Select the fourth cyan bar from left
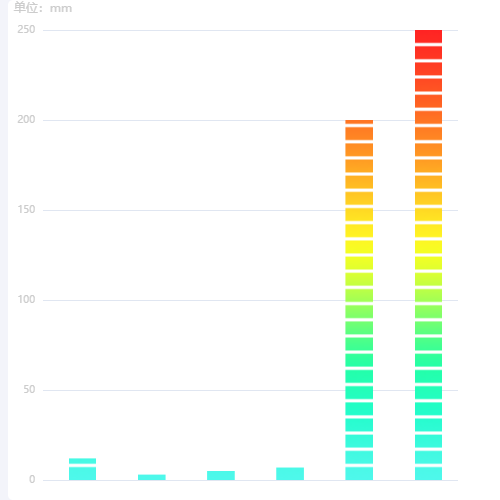The height and width of the screenshot is (500, 500). click(290, 474)
